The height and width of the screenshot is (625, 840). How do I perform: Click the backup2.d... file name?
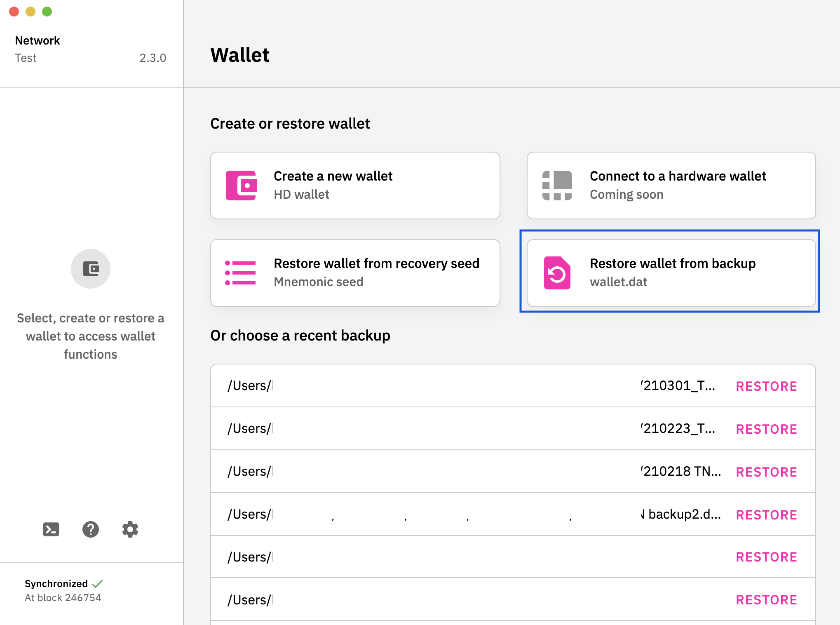[681, 514]
